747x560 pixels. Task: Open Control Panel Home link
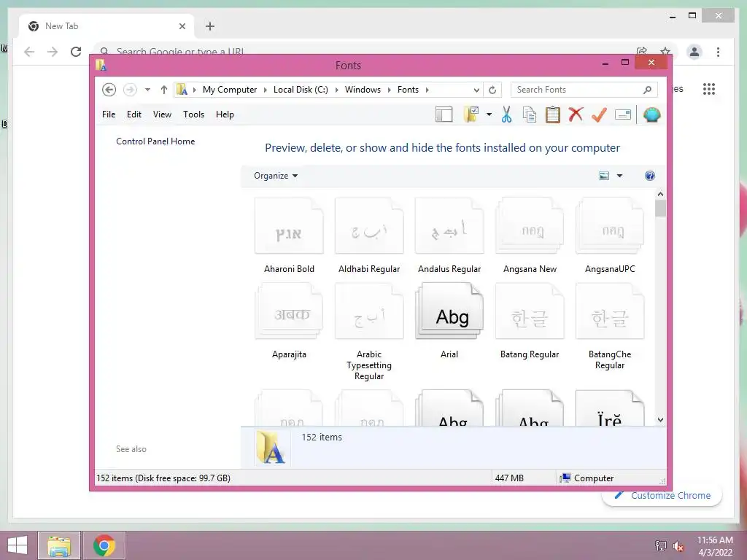pos(155,141)
